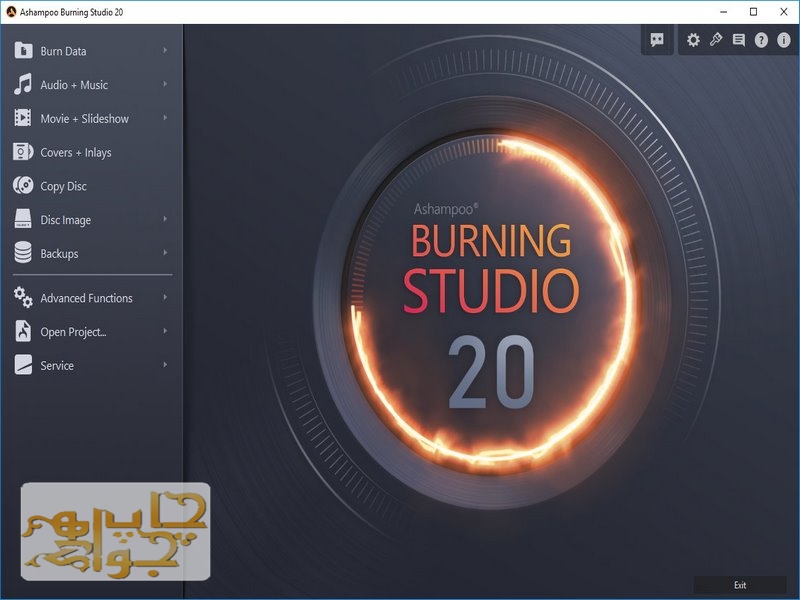
Task: Expand the Advanced Functions submenu arrow
Action: tap(165, 297)
